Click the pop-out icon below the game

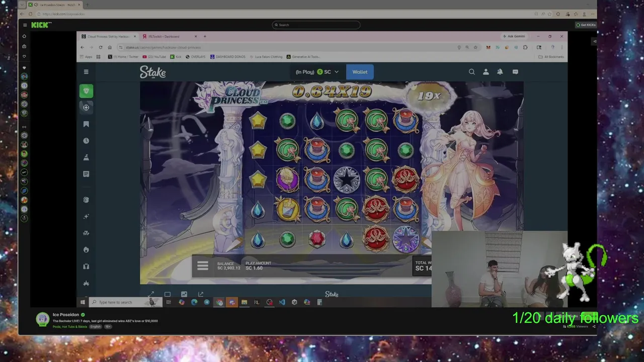click(x=201, y=294)
